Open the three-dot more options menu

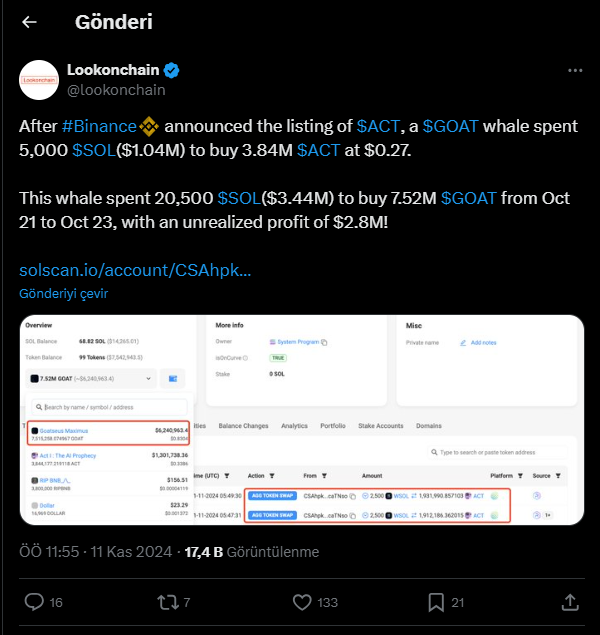(x=575, y=71)
